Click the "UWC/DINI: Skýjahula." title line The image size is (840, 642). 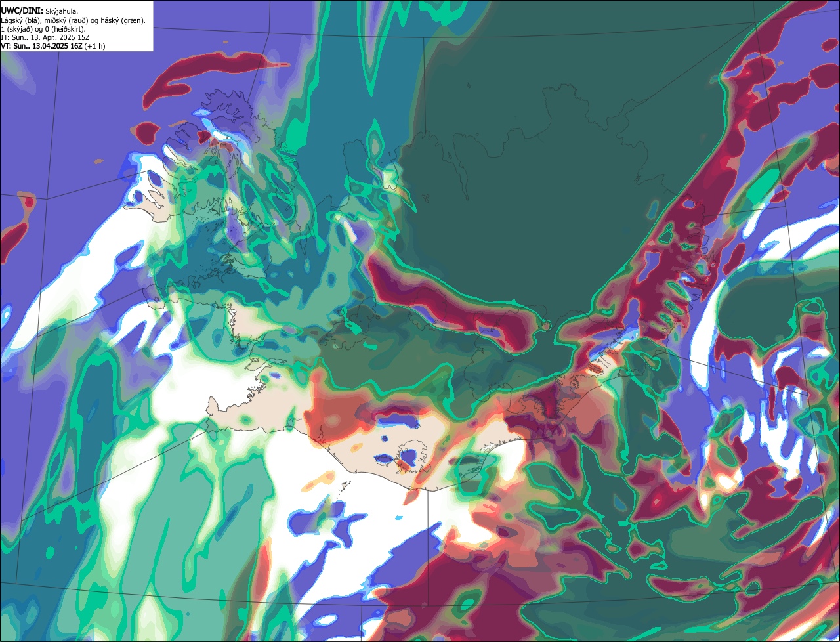point(39,11)
